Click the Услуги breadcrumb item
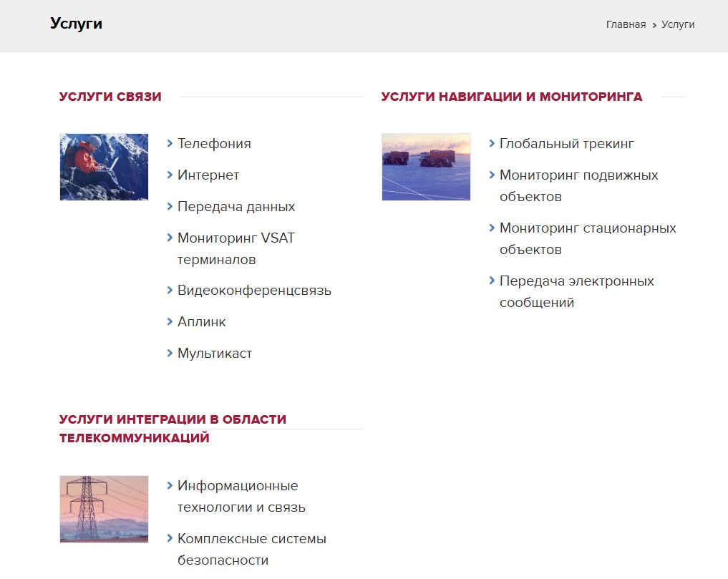 tap(678, 24)
